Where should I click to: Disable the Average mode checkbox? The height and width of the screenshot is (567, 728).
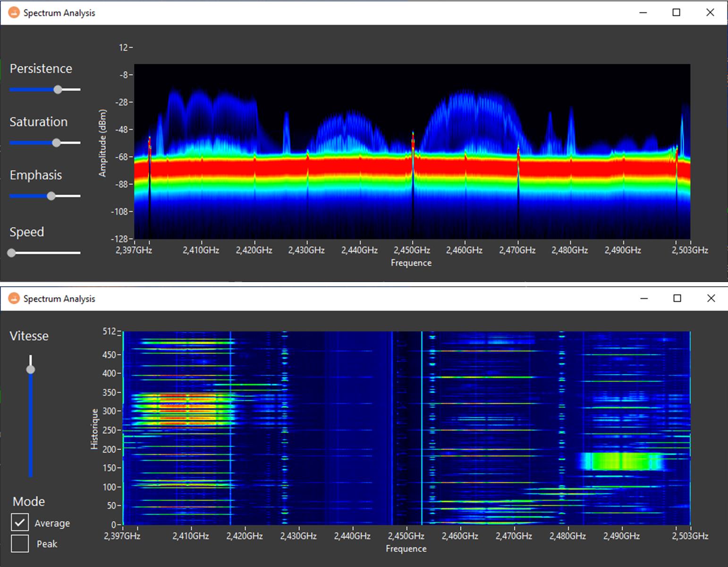tap(20, 522)
